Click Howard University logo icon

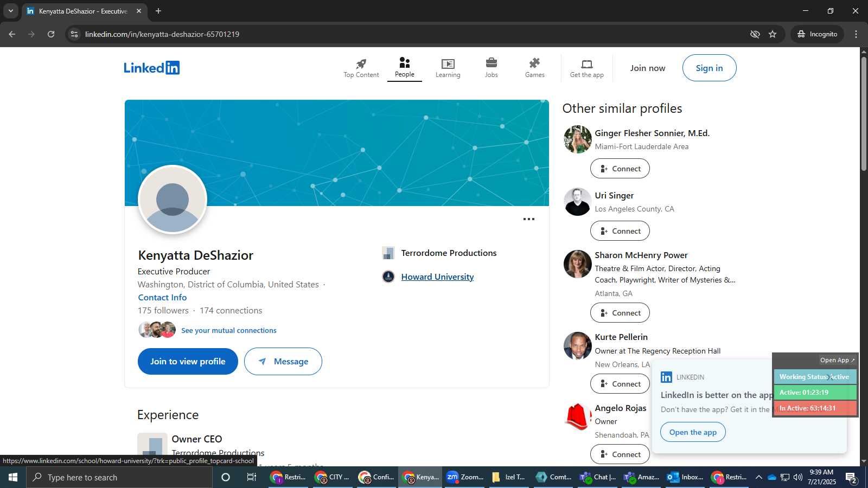click(x=388, y=277)
